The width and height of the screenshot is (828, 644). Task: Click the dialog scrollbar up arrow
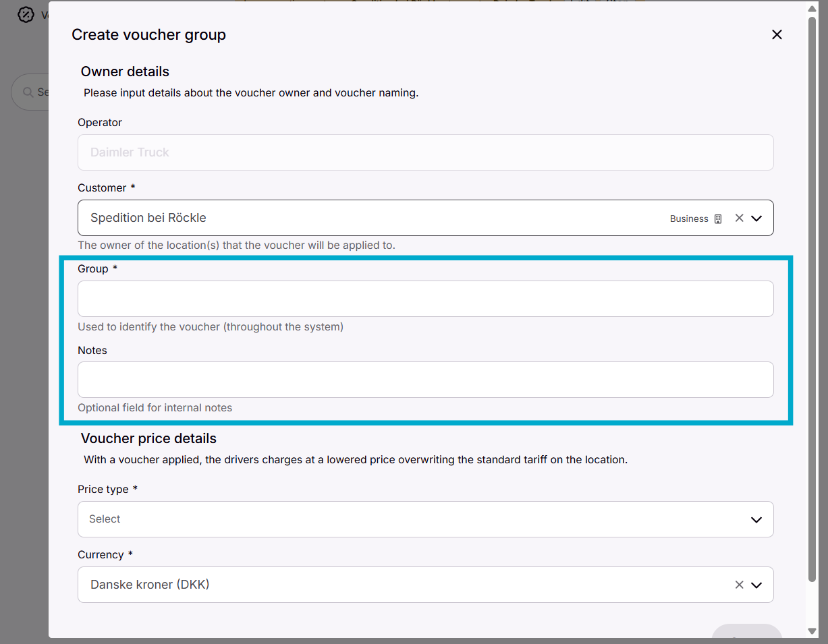(812, 9)
